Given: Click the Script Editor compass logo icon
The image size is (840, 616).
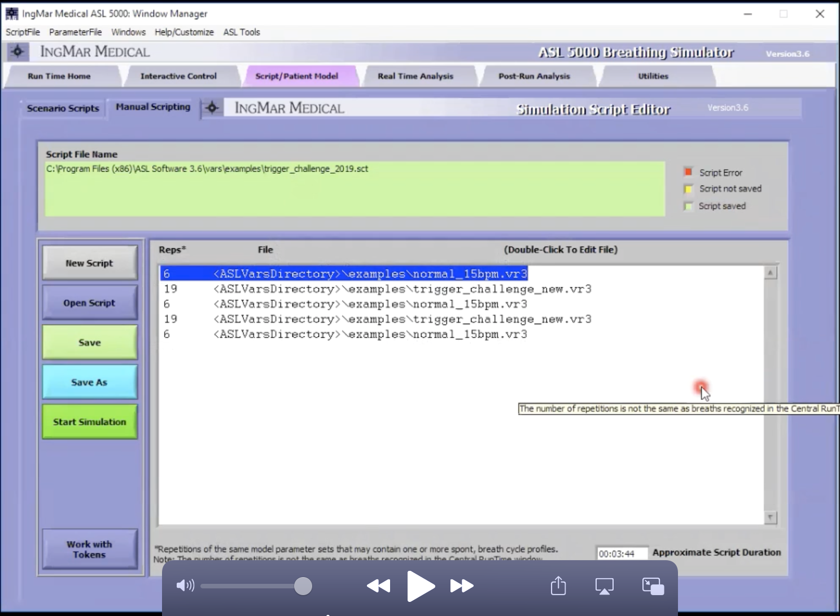Looking at the screenshot, I should coord(212,107).
